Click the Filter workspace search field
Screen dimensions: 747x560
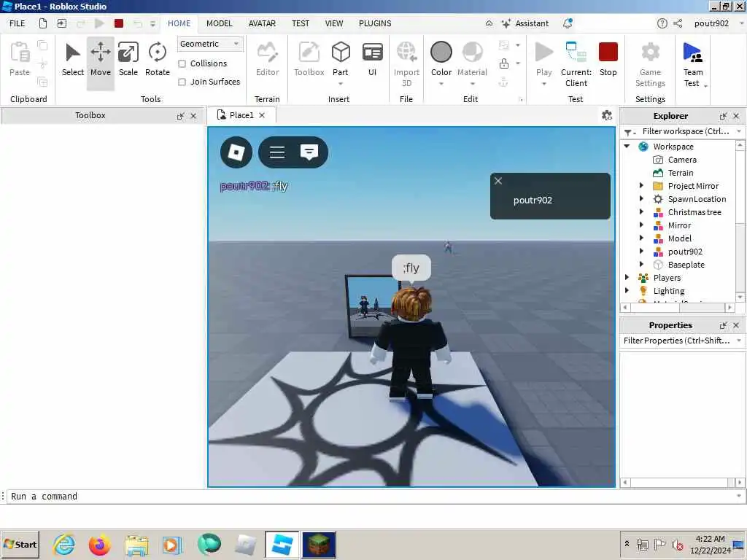(685, 131)
